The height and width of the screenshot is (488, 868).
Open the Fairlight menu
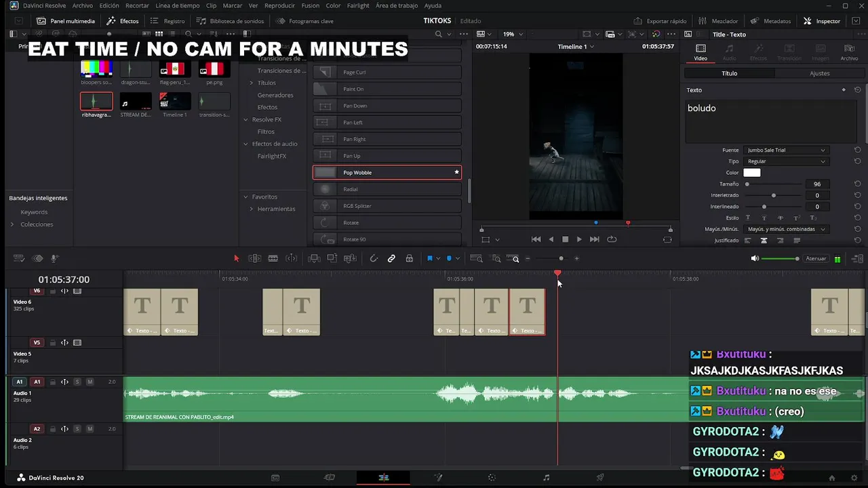(x=358, y=5)
